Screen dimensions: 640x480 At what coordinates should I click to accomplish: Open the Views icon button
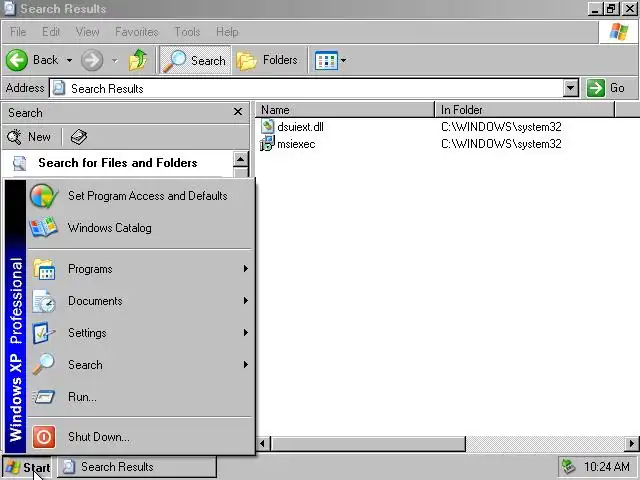click(326, 60)
